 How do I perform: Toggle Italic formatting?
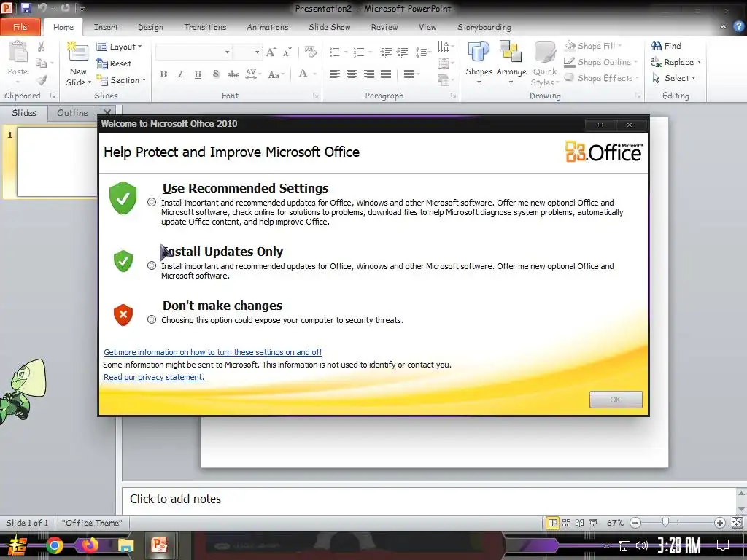[180, 74]
